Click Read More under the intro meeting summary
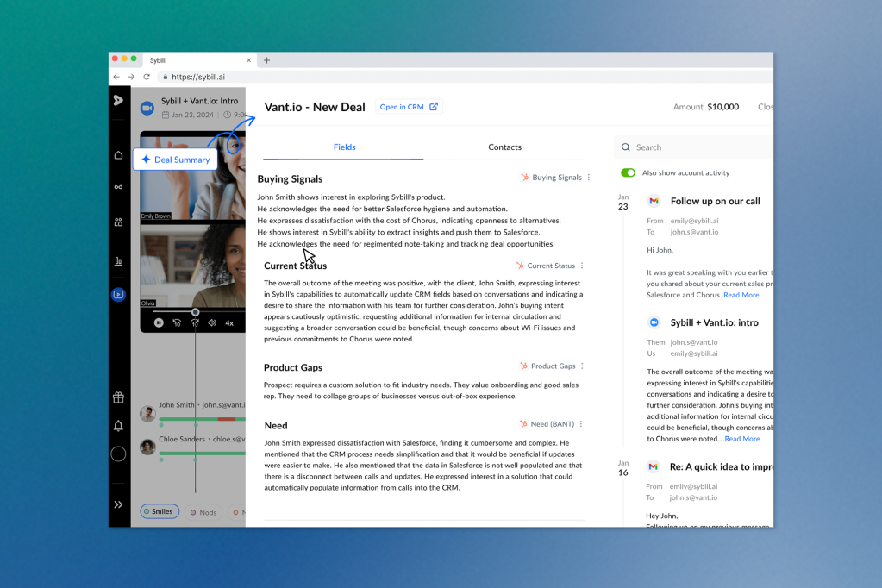The width and height of the screenshot is (882, 588). pyautogui.click(x=742, y=439)
